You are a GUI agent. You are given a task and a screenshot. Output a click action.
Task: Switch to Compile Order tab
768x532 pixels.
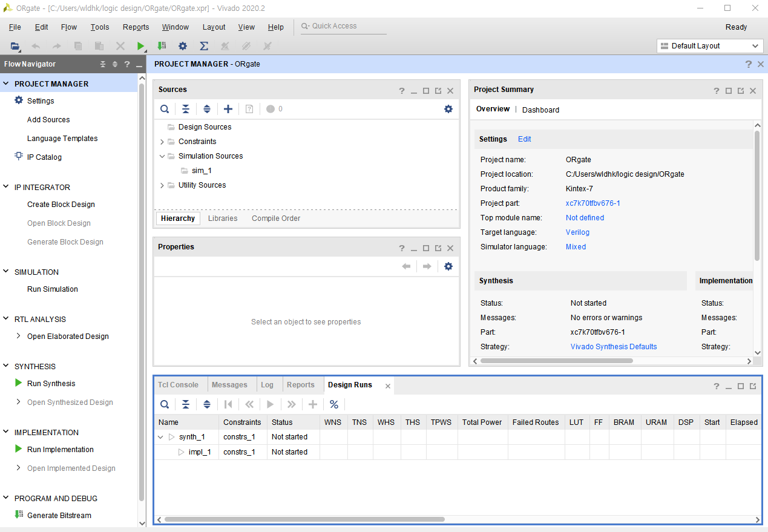point(276,218)
